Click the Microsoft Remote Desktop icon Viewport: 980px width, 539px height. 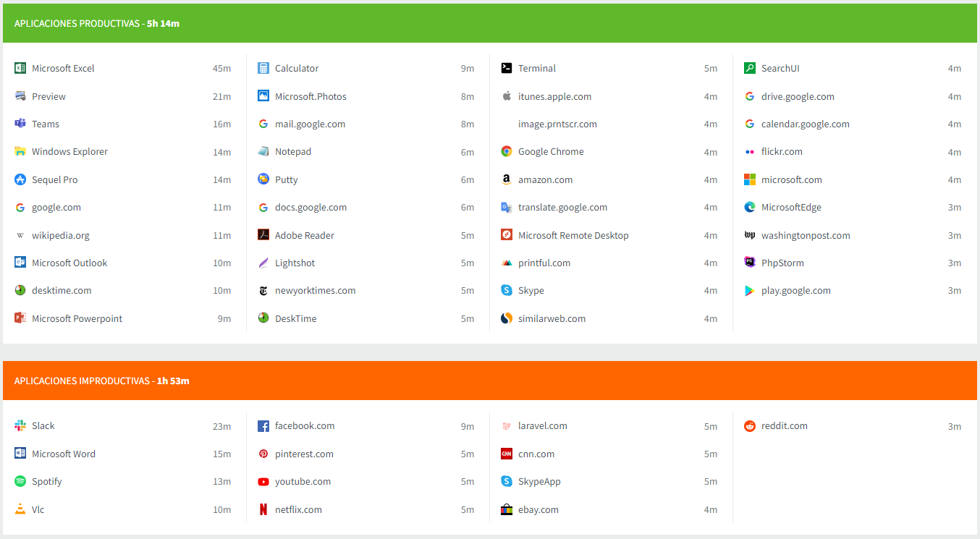[x=507, y=235]
